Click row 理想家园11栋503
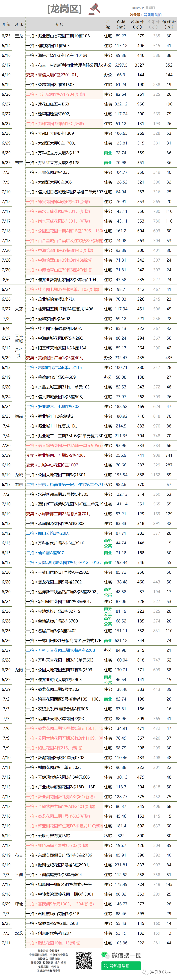Viewport: 177px width, 980px height. pyautogui.click(x=88, y=46)
